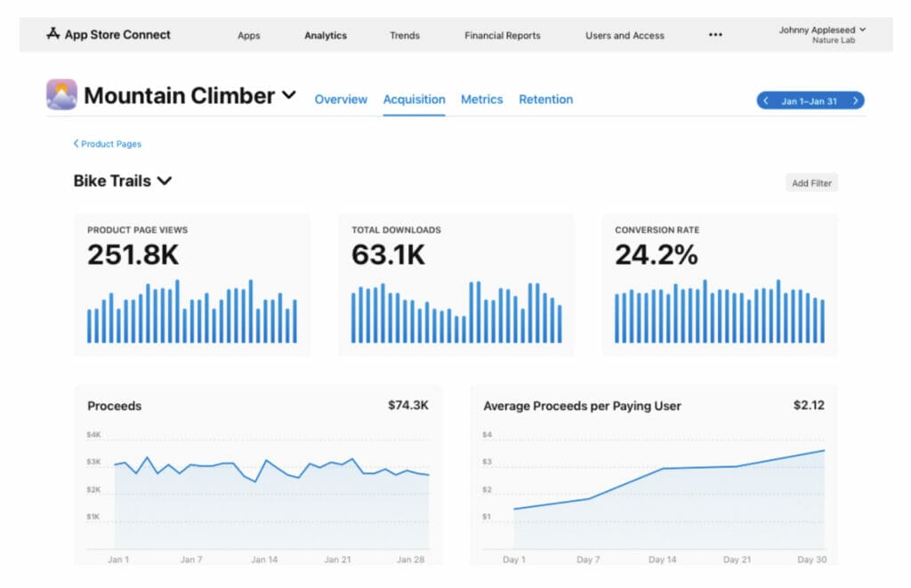
Task: Click the $74.3K proceeds total
Action: (407, 405)
